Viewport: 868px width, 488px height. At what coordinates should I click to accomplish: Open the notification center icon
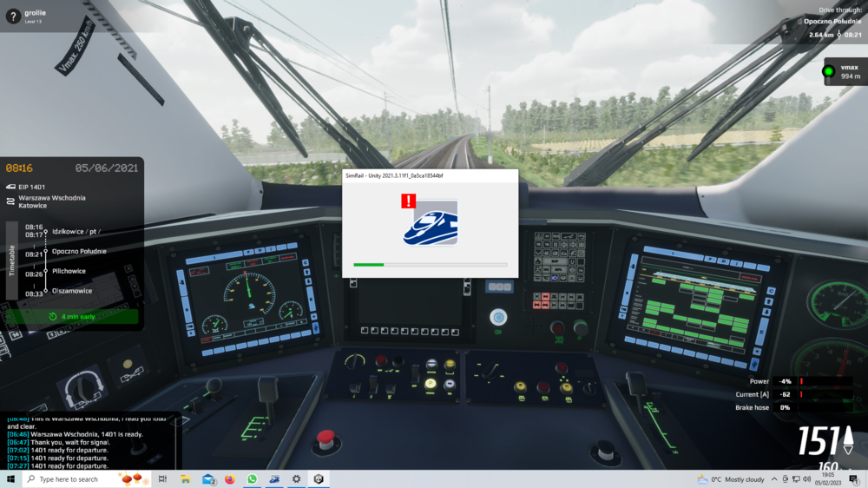pos(854,479)
